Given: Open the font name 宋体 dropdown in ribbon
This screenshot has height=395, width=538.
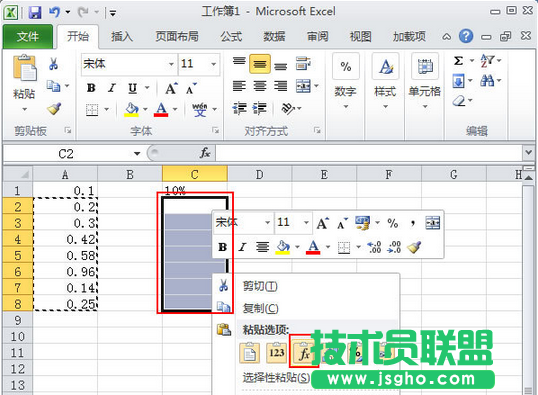Looking at the screenshot, I should [171, 64].
